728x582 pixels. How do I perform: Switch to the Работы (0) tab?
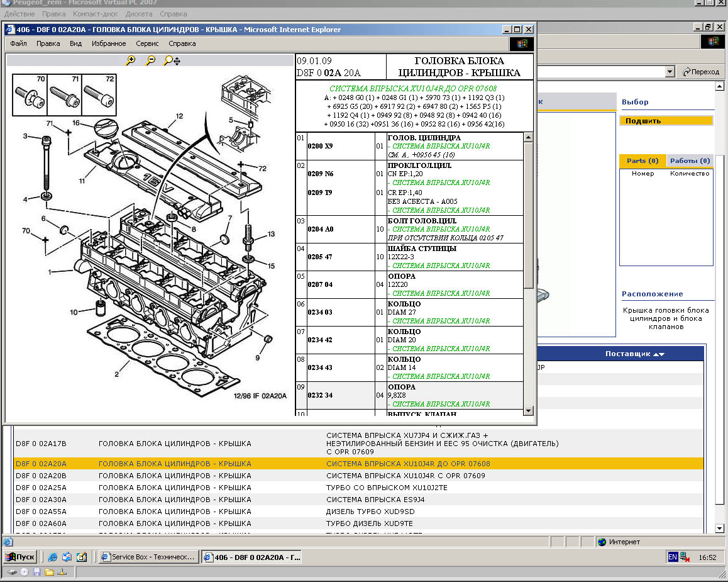pos(690,161)
